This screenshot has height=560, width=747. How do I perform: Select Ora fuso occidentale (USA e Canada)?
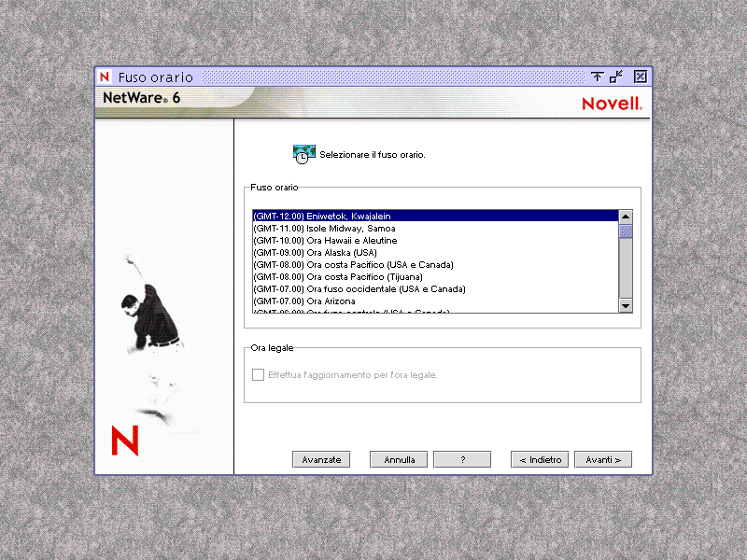(435, 289)
